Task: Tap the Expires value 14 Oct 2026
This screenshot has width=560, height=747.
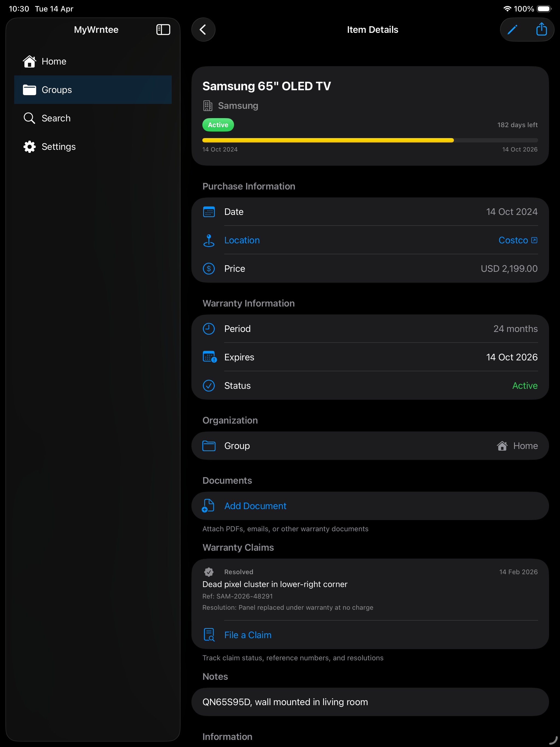Action: coord(512,357)
